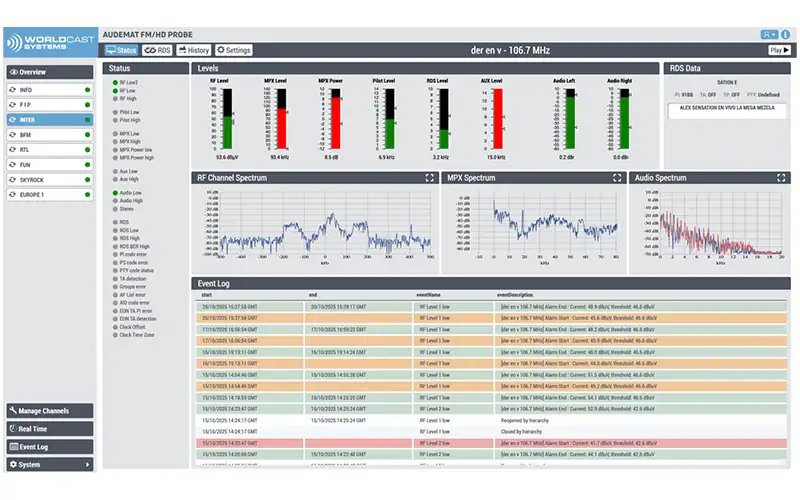This screenshot has height=500, width=800.
Task: Click the refresh icon beside EUROPE 1
Action: click(13, 194)
